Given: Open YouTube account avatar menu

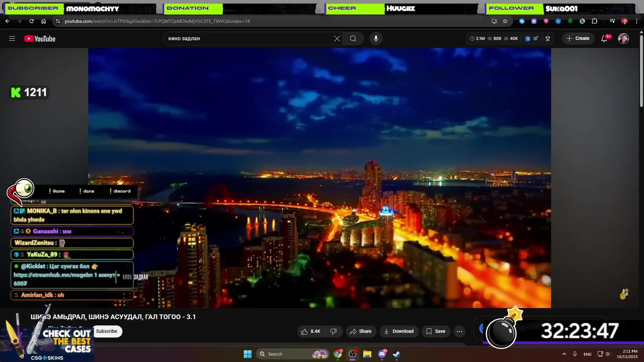Looking at the screenshot, I should pyautogui.click(x=623, y=39).
